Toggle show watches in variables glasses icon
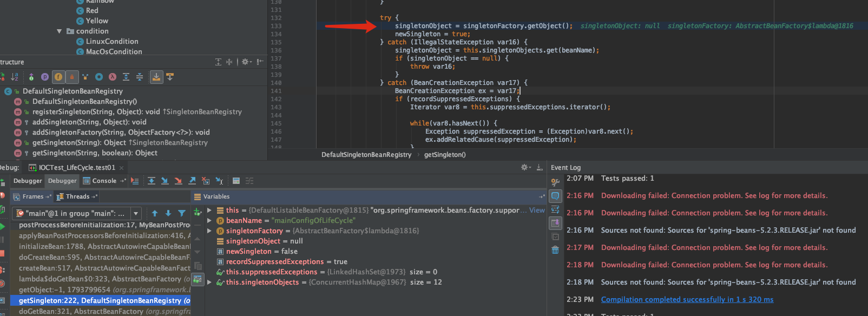Viewport: 868px width, 316px height. (x=198, y=279)
